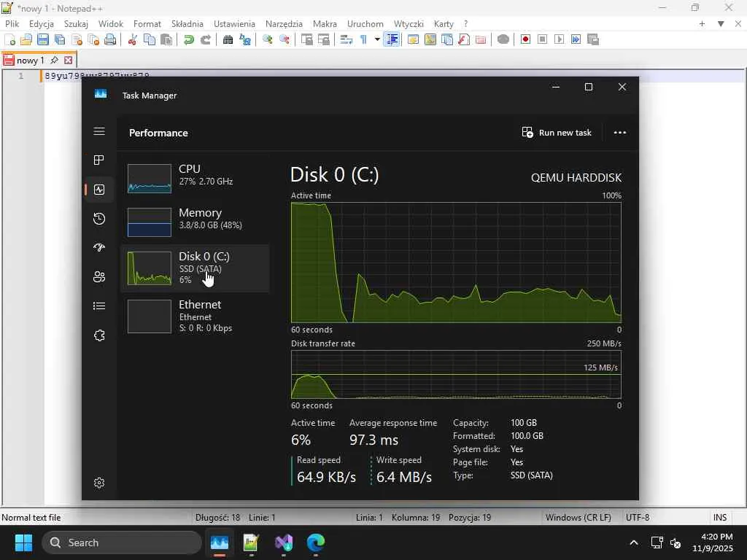
Task: Open the Narzędzia menu
Action: click(284, 24)
